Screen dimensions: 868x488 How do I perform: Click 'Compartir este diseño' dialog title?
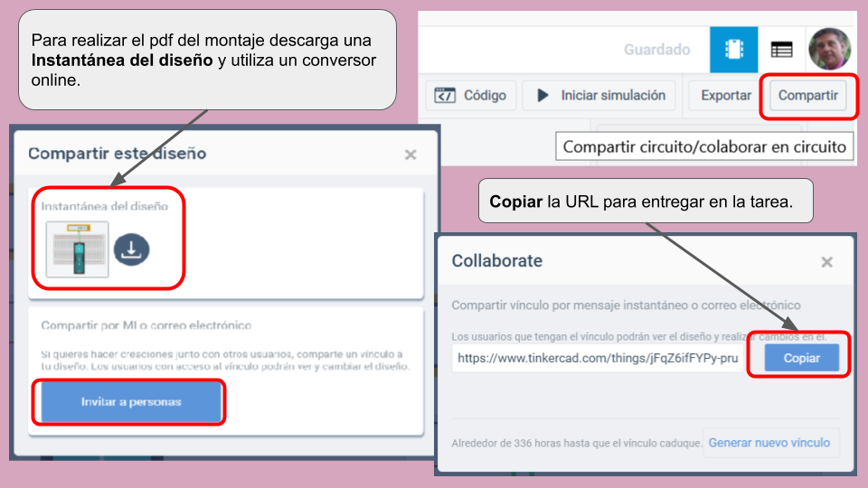(x=118, y=154)
